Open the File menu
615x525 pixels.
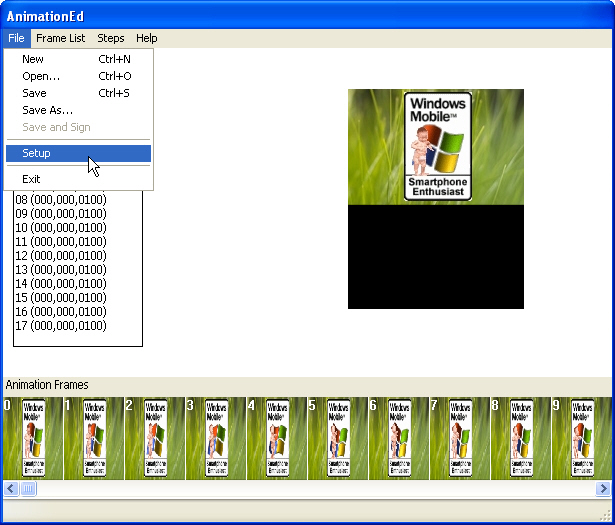tap(16, 38)
